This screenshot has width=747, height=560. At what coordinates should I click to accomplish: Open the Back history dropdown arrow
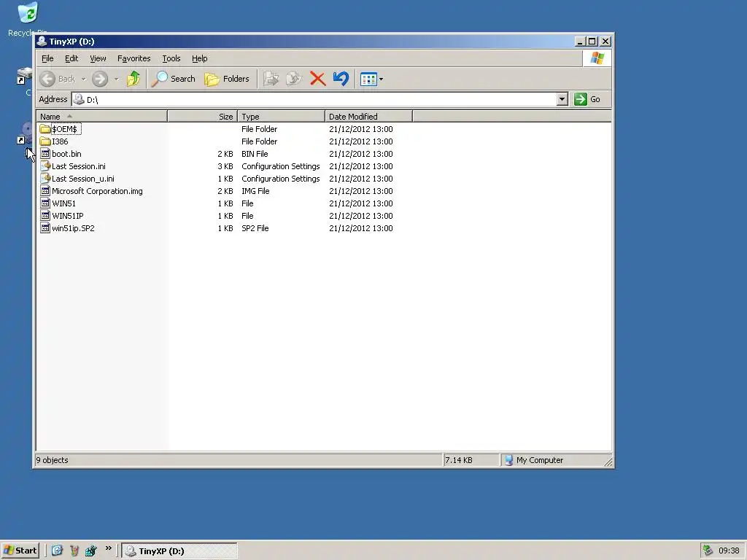[83, 79]
